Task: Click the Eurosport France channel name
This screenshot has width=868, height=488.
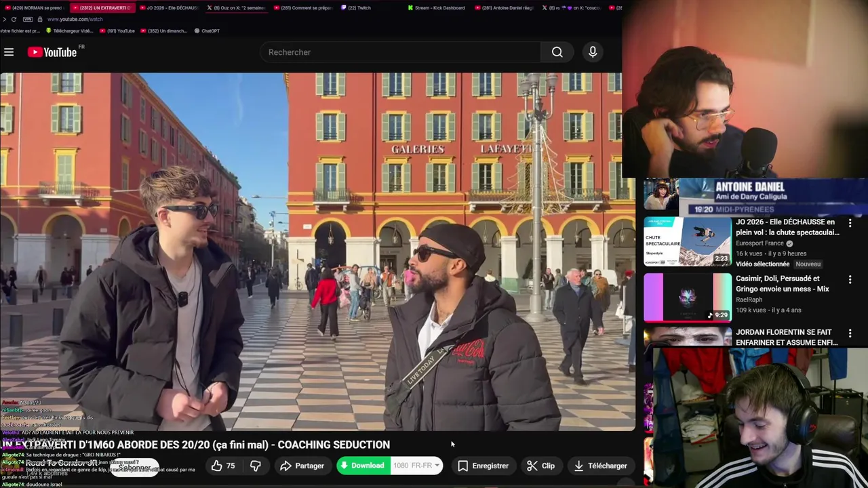Action: coord(759,243)
